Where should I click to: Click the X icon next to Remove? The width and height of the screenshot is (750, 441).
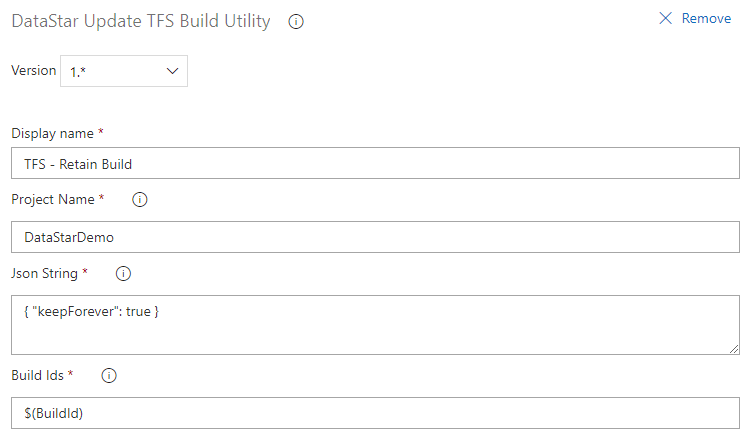[666, 19]
